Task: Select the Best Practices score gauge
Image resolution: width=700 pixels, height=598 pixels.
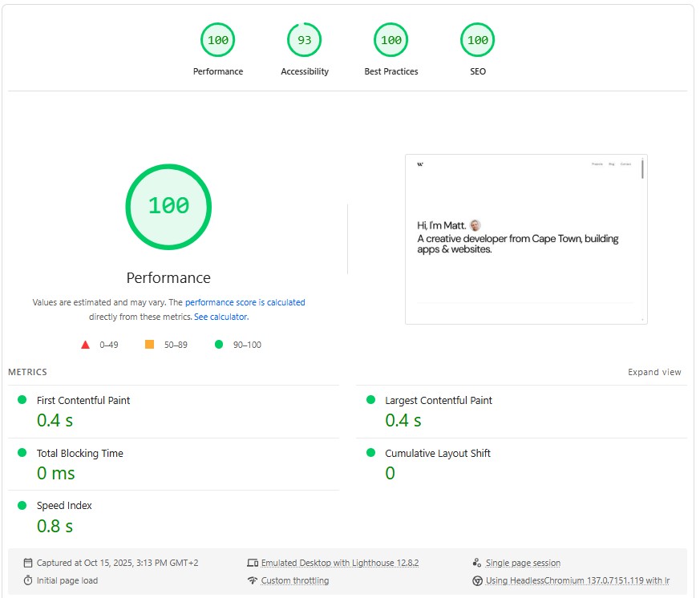Action: coord(391,40)
